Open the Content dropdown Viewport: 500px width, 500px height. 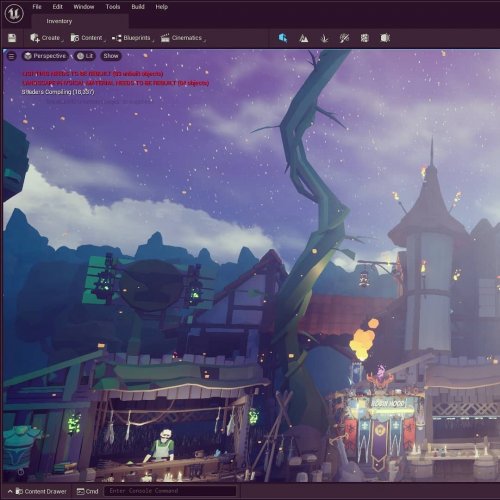click(x=87, y=38)
